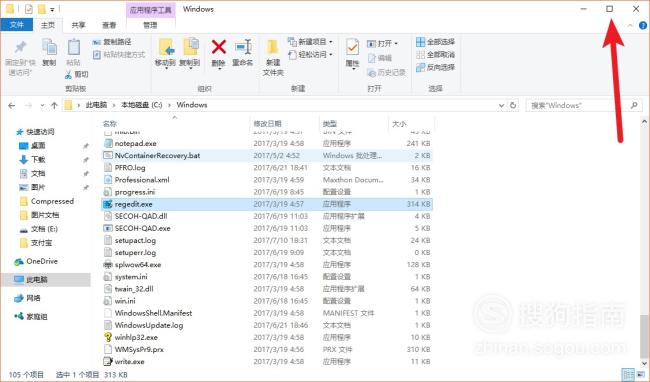Sort by the 类型 (Type) column header

coord(354,123)
